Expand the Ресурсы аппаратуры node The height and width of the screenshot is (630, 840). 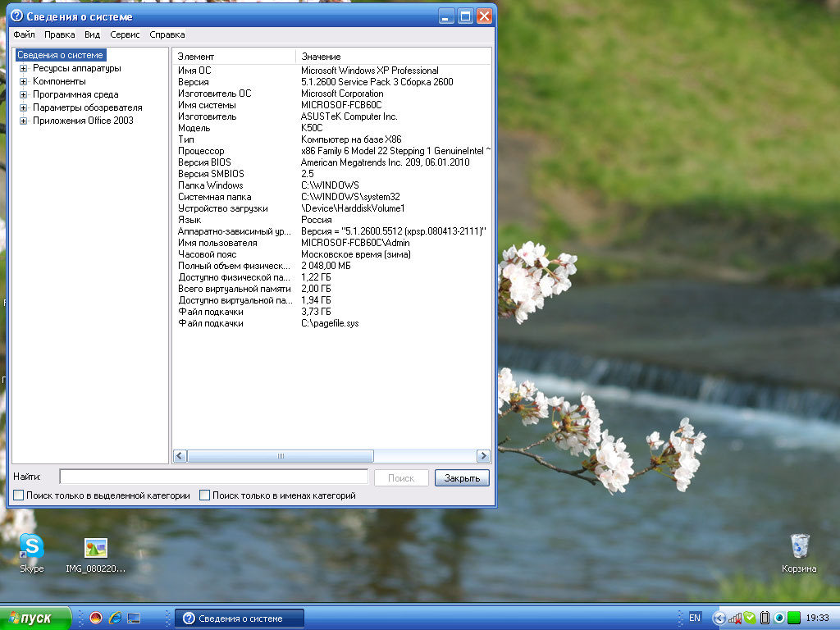point(23,69)
